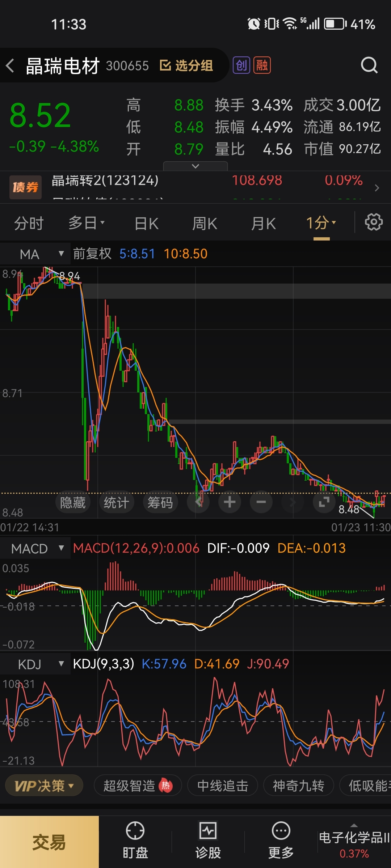The width and height of the screenshot is (391, 868).
Task: Tap the alarm clock status icon
Action: click(x=254, y=24)
